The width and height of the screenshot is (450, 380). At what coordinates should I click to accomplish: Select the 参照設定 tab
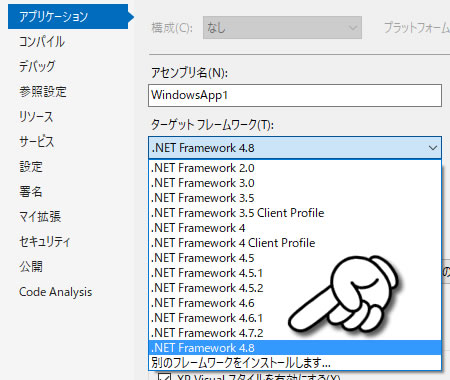coord(43,92)
